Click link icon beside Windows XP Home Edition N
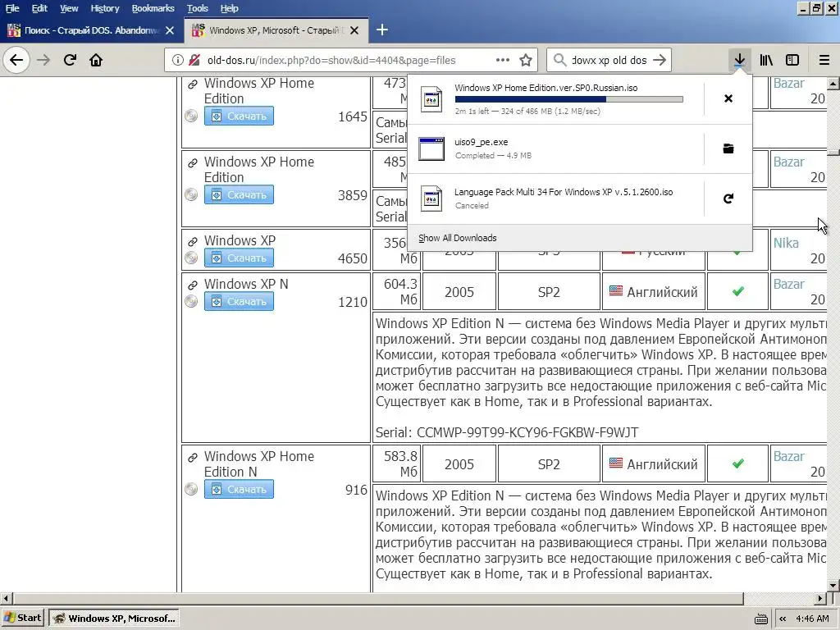840x630 pixels. pyautogui.click(x=192, y=458)
